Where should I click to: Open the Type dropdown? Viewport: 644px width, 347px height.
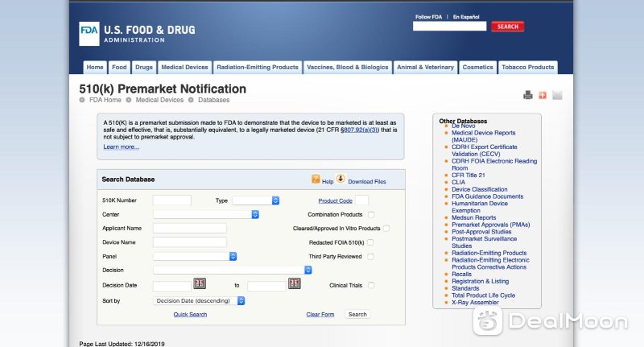[x=256, y=200]
